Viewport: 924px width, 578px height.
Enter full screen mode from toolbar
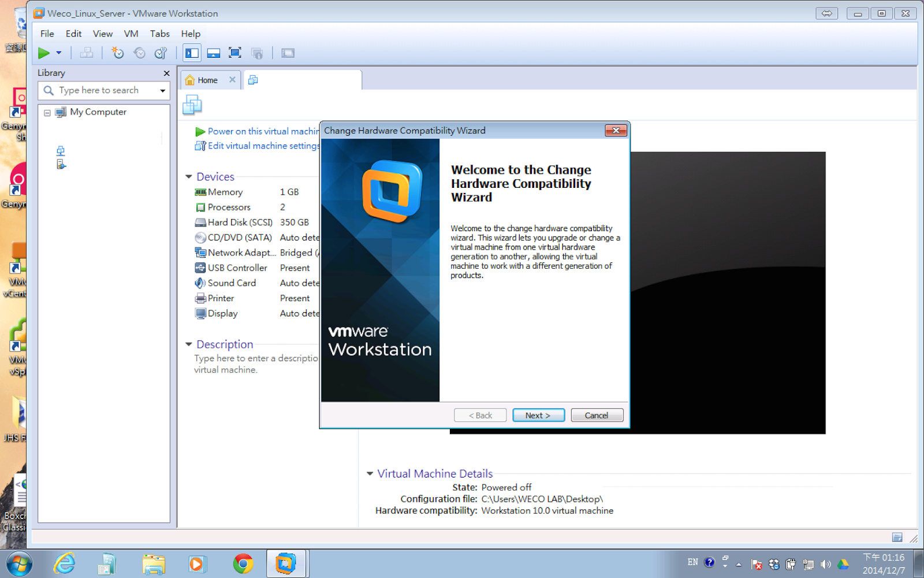tap(235, 53)
